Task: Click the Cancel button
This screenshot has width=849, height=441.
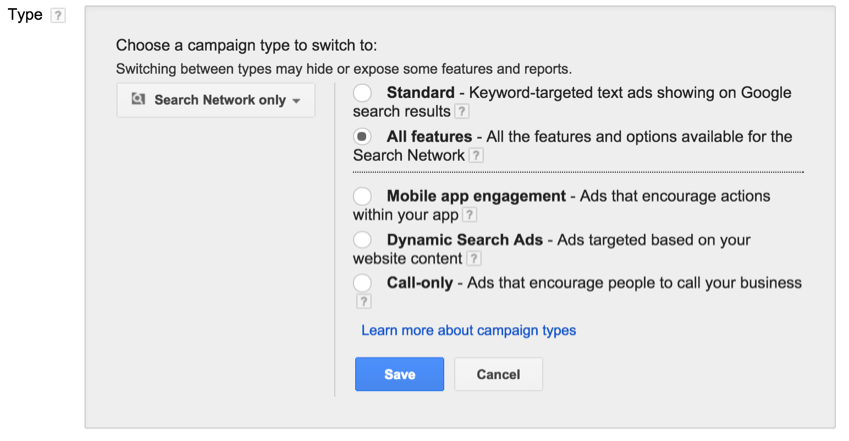Action: pyautogui.click(x=498, y=374)
